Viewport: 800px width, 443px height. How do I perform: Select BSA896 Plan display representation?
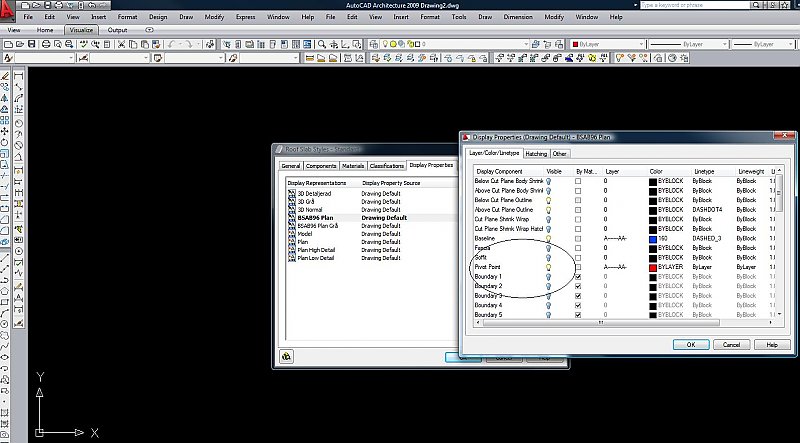(306, 217)
